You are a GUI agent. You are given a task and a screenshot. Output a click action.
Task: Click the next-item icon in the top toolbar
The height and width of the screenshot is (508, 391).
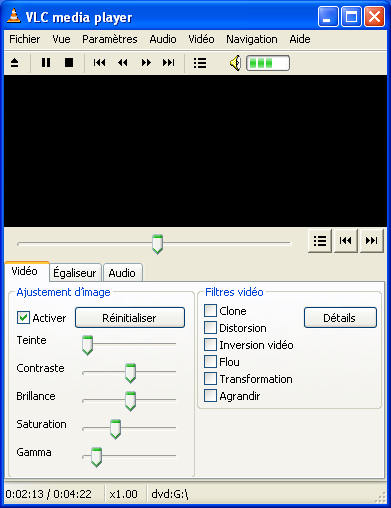pos(169,63)
